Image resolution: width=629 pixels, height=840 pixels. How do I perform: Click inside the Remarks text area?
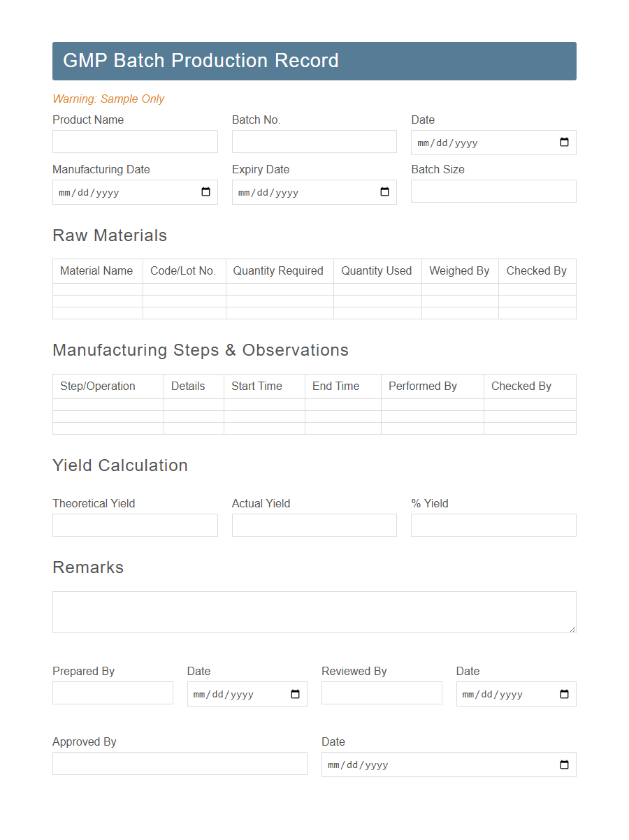tap(314, 611)
